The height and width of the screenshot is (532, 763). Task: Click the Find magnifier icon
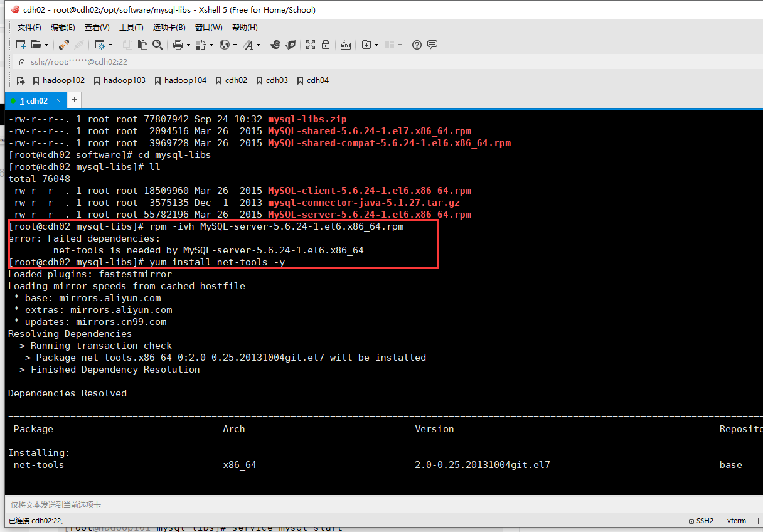(x=157, y=45)
